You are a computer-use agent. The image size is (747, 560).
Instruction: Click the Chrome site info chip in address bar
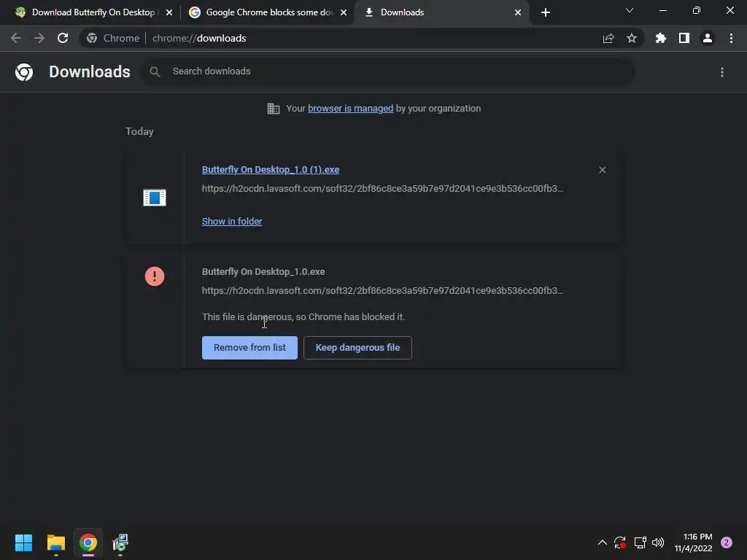coord(113,38)
